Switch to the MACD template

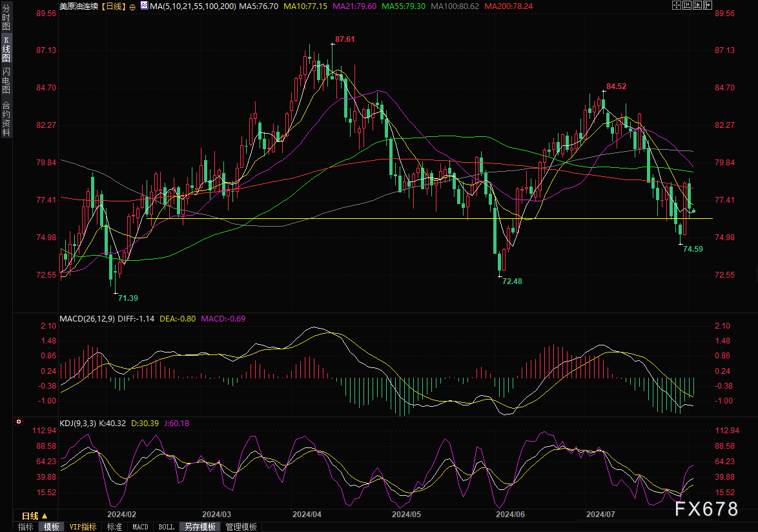[140, 527]
